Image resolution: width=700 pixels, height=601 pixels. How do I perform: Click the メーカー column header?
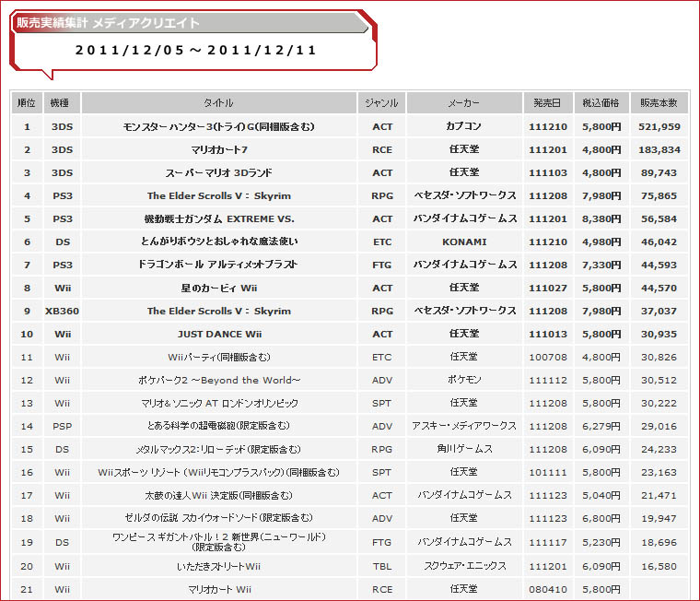464,102
